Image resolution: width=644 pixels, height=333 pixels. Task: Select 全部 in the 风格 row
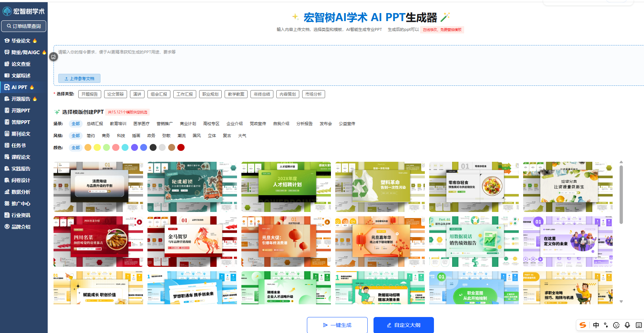(76, 136)
